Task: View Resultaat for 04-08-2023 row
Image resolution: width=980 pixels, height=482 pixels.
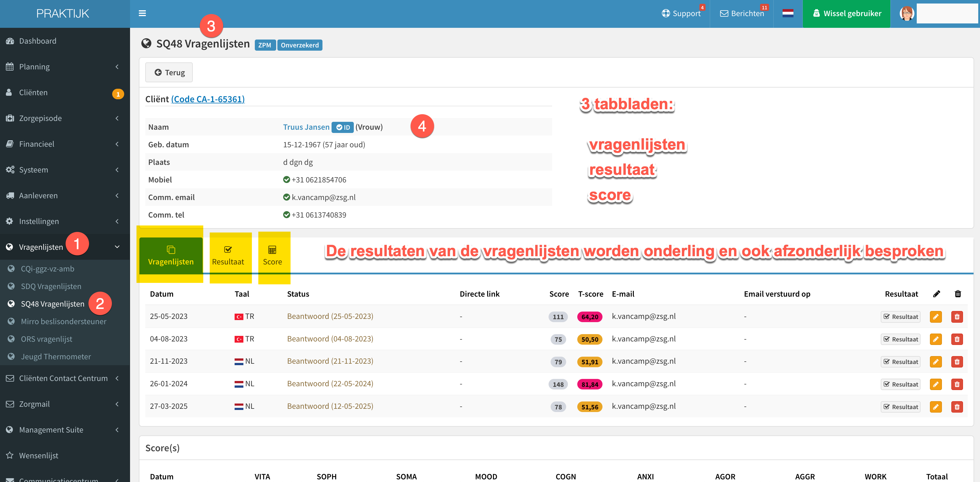Action: coord(901,339)
